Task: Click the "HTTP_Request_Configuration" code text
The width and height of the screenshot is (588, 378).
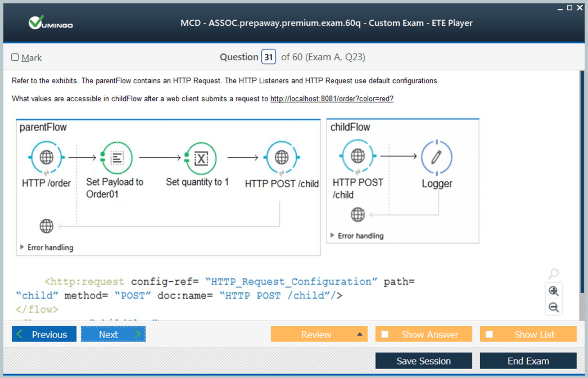Action: pyautogui.click(x=291, y=281)
